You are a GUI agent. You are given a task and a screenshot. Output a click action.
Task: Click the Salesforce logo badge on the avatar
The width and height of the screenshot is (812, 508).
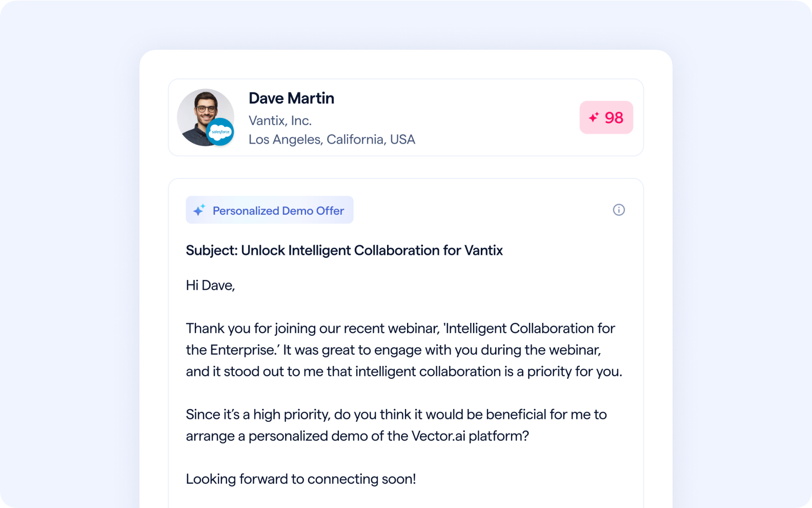tap(221, 132)
